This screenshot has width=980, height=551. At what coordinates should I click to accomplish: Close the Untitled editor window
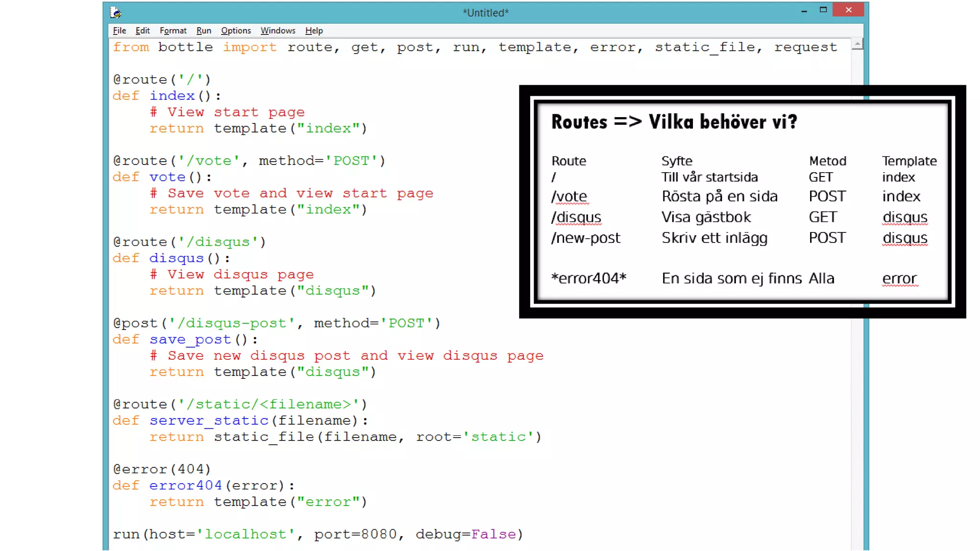point(848,10)
